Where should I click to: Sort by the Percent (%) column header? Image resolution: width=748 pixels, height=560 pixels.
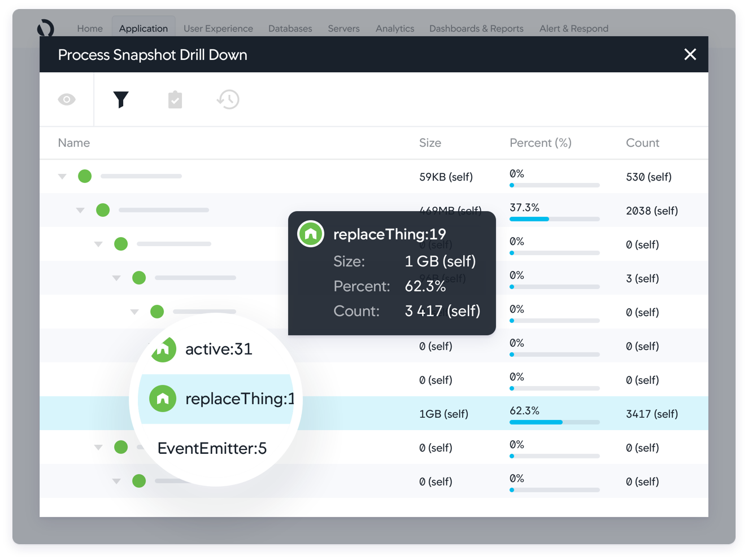tap(540, 143)
